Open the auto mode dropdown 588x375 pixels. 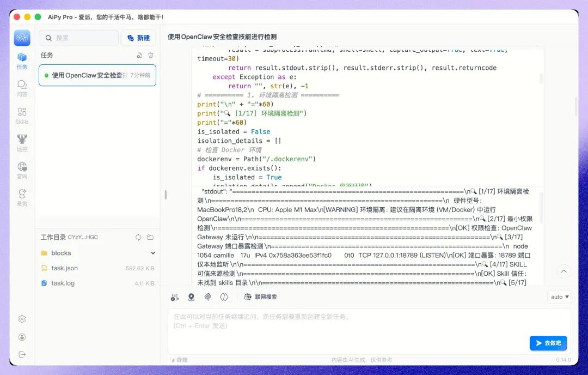[x=559, y=297]
